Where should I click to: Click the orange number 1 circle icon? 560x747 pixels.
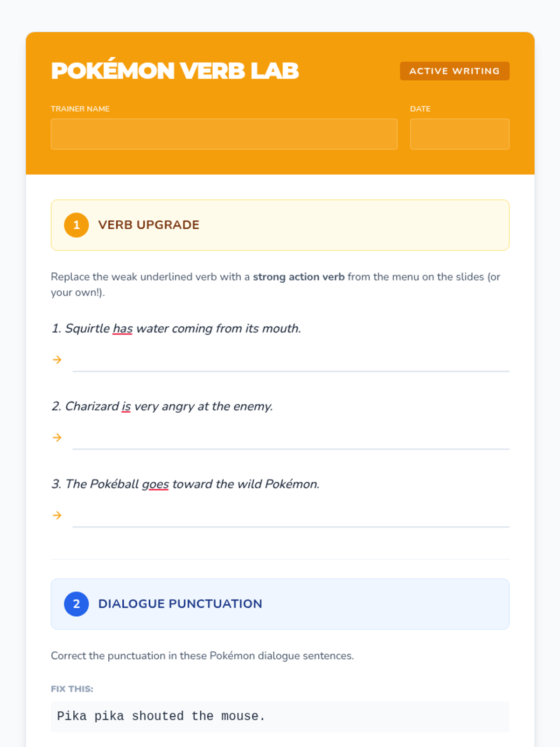[x=77, y=225]
